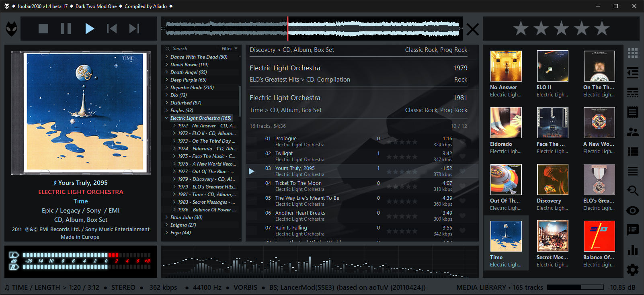Stop playback with the square Stop button
This screenshot has width=644, height=295.
point(43,29)
